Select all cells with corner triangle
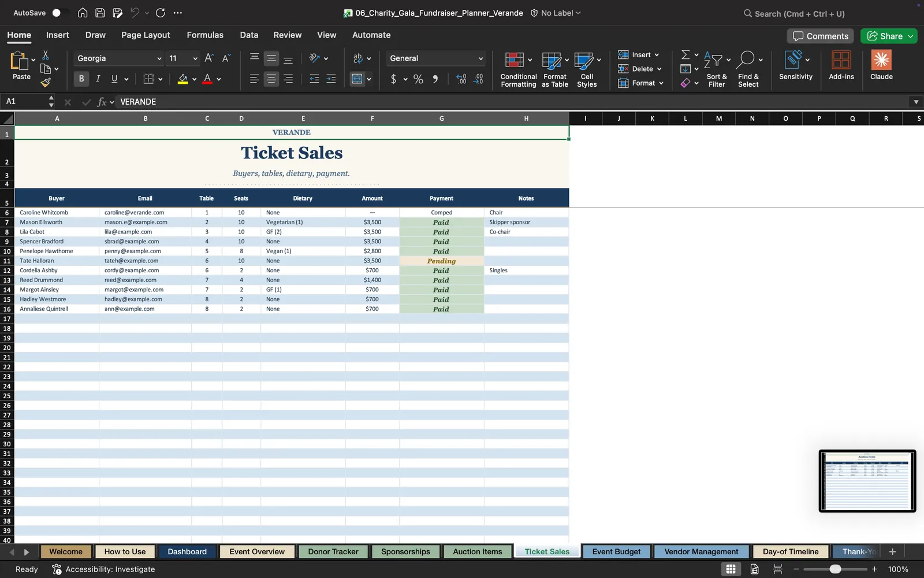This screenshot has height=578, width=924. pyautogui.click(x=8, y=118)
